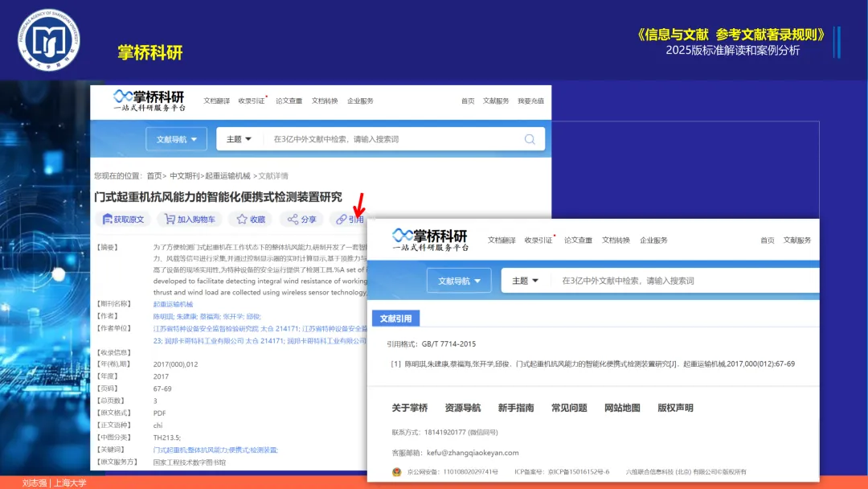Click 网站地图 footer link
Viewport: 868px width, 489px height.
(622, 408)
